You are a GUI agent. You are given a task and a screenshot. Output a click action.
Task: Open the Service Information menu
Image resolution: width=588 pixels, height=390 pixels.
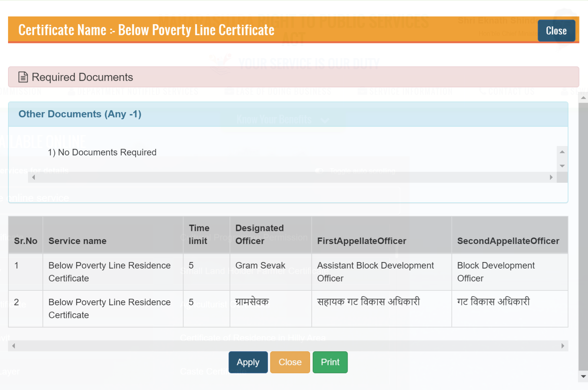[x=411, y=91]
